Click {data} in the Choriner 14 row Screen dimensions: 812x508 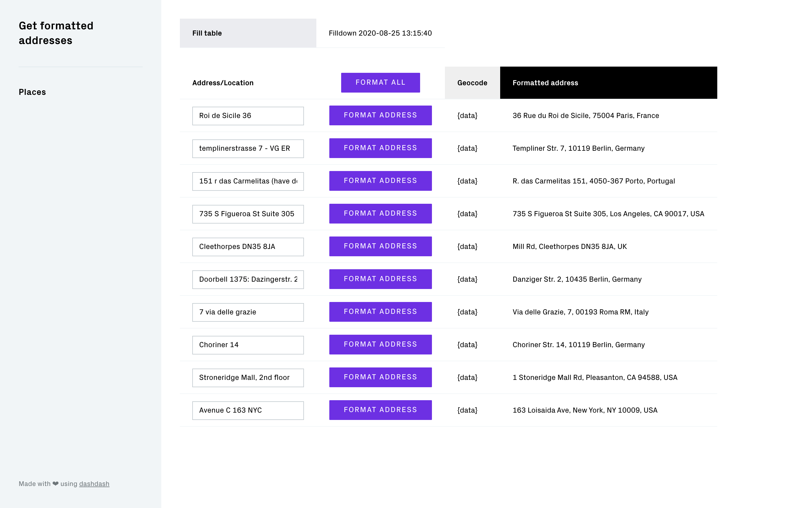click(x=467, y=345)
